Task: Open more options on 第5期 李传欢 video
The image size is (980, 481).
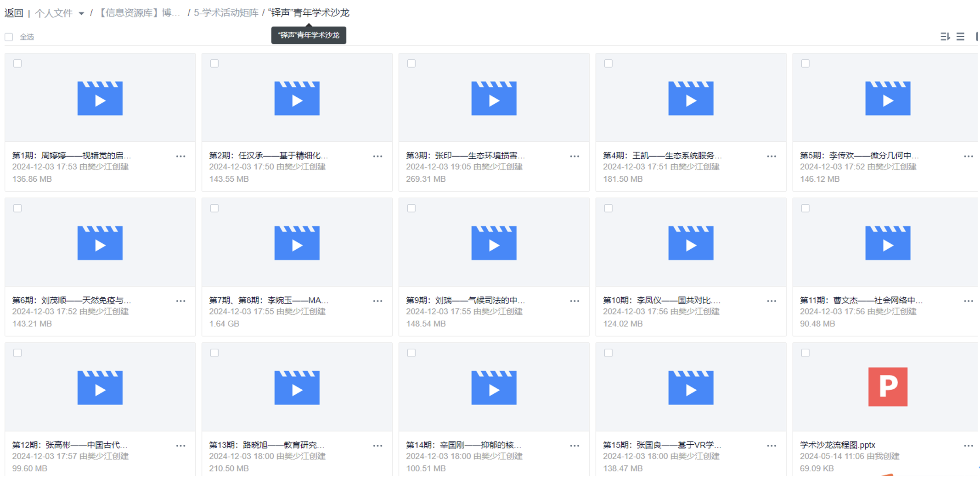Action: pos(969,156)
